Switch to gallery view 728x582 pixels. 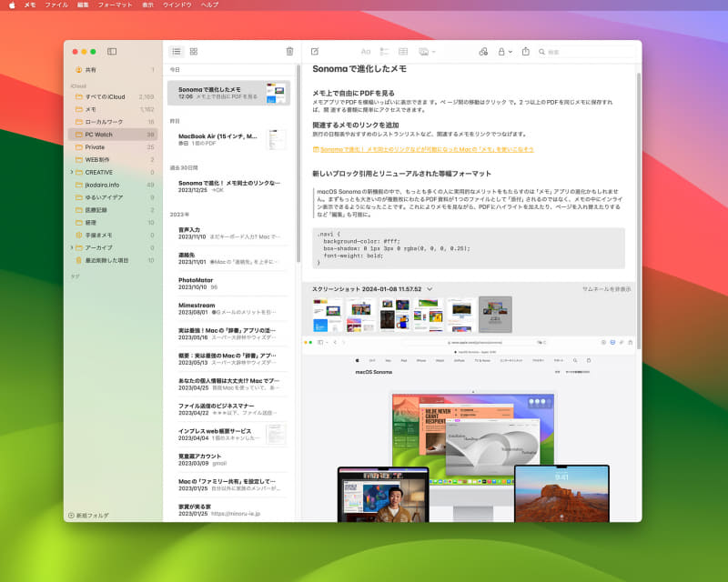coord(194,51)
